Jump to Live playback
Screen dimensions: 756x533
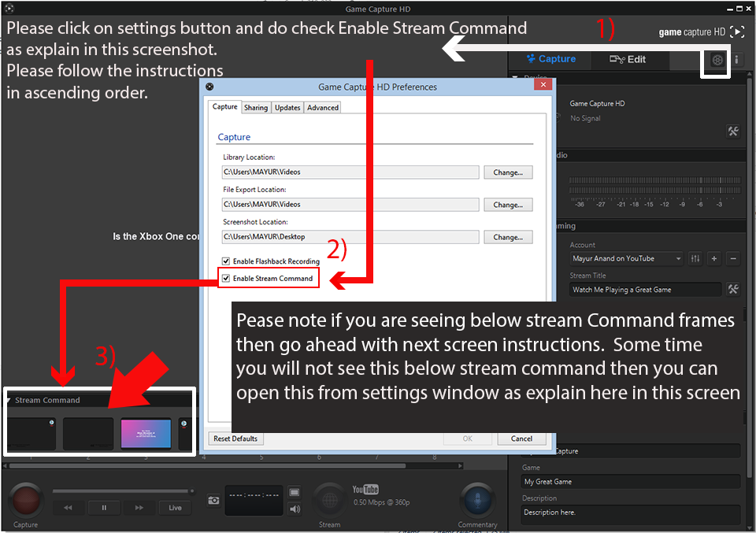click(x=175, y=508)
